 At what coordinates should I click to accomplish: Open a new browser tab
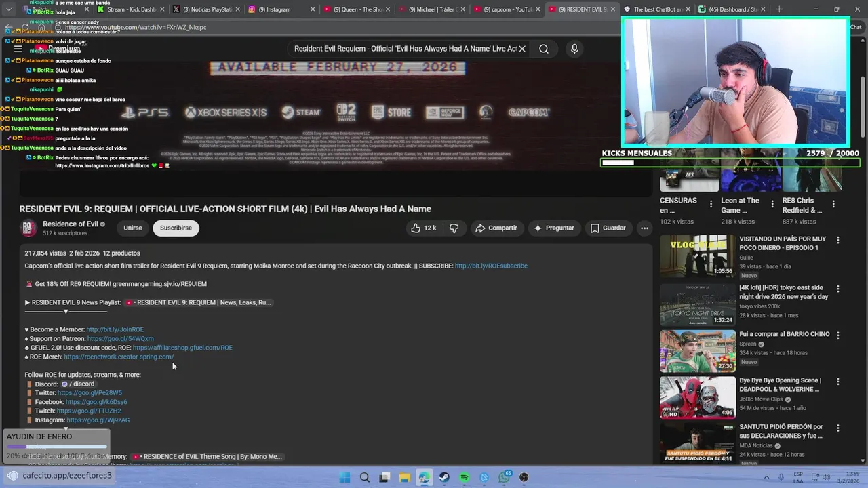[x=779, y=9]
